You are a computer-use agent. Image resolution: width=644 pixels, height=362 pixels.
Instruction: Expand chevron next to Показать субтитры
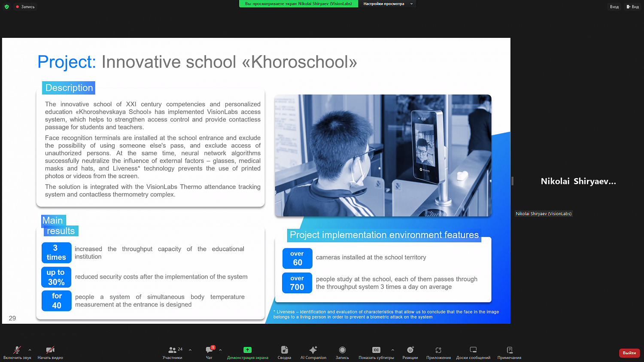(392, 350)
